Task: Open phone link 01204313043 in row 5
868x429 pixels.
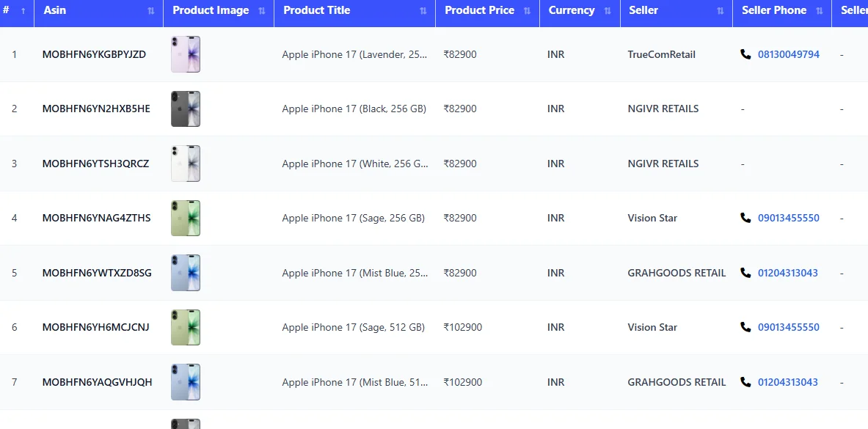Action: (788, 273)
